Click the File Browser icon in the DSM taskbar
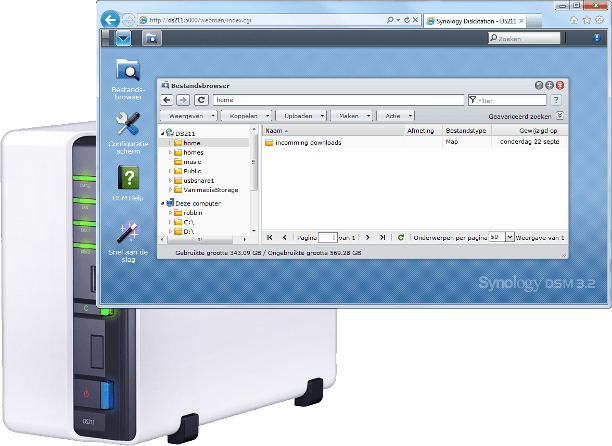 152,38
